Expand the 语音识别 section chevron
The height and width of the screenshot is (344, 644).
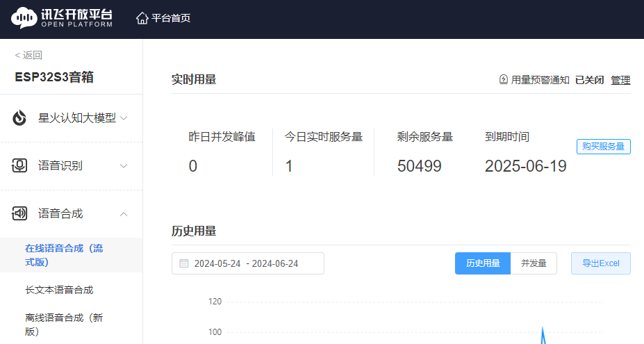click(124, 166)
